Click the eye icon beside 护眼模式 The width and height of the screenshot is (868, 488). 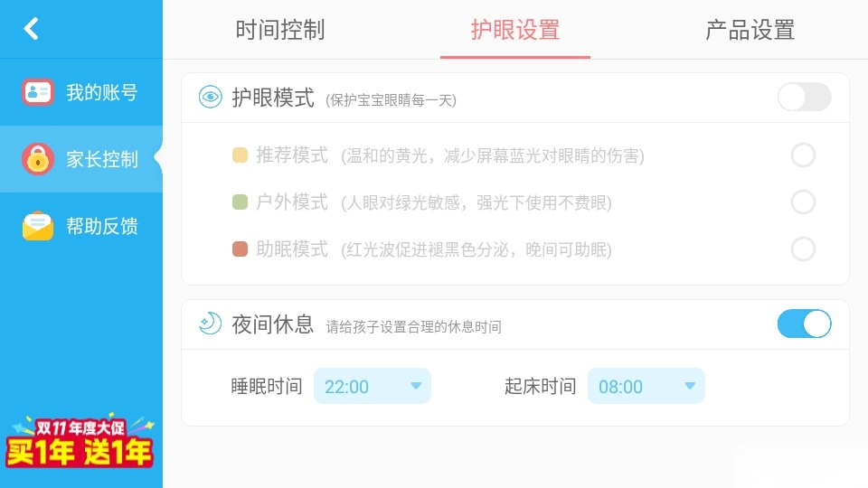point(211,98)
